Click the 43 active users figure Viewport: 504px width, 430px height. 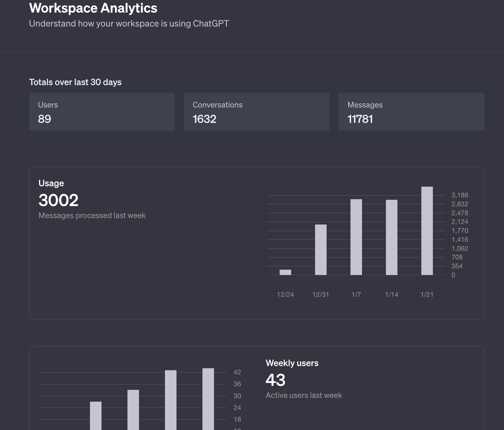point(275,380)
